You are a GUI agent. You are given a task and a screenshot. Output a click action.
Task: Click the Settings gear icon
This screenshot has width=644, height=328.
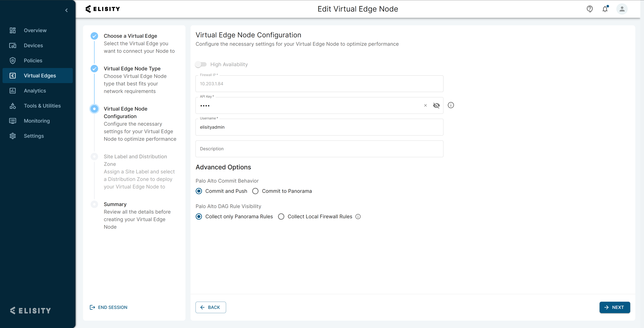[13, 136]
